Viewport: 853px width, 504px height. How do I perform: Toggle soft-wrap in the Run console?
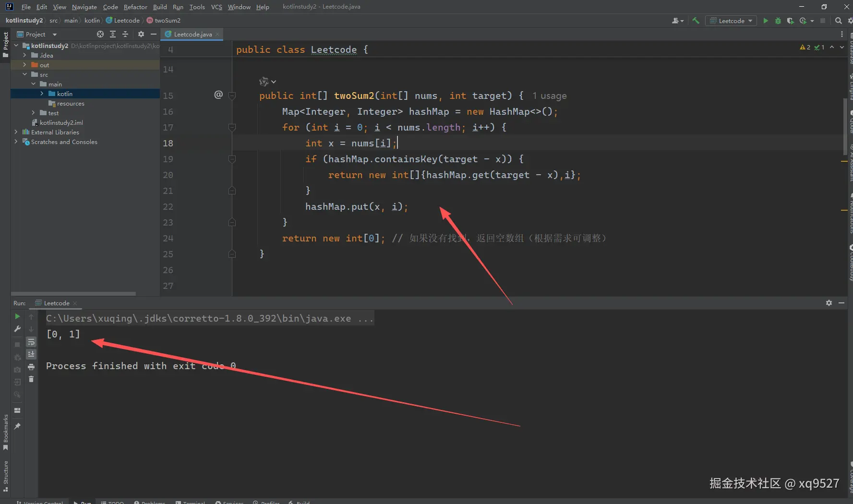point(31,342)
